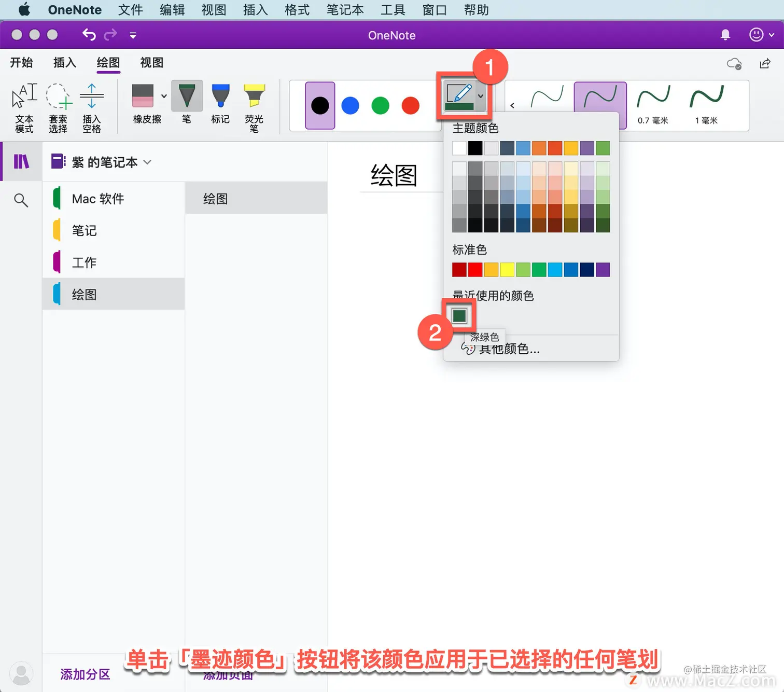Choose the recently used dark green swatch

click(x=459, y=315)
